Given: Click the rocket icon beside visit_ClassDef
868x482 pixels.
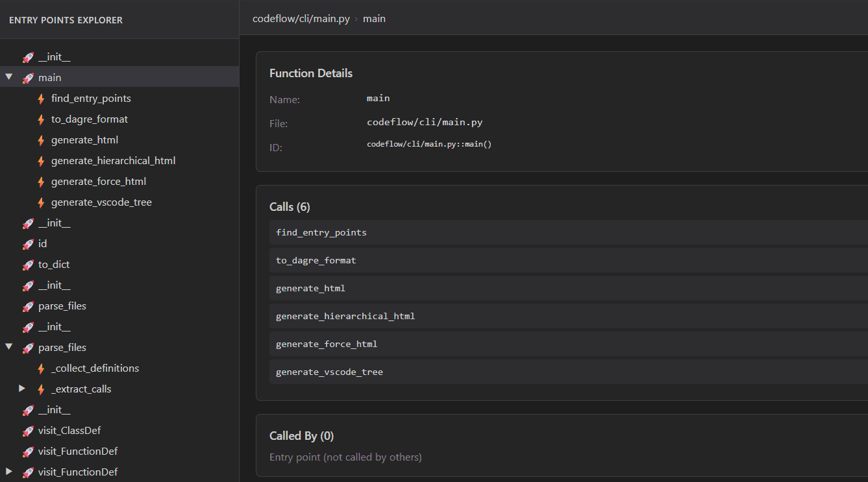Looking at the screenshot, I should point(28,431).
